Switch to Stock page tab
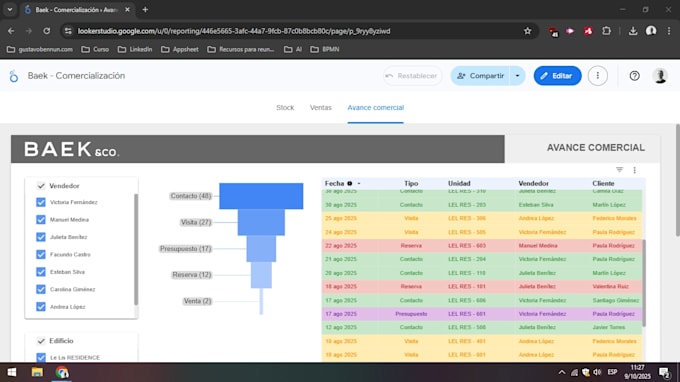Viewport: 680px width, 382px height. pos(285,108)
